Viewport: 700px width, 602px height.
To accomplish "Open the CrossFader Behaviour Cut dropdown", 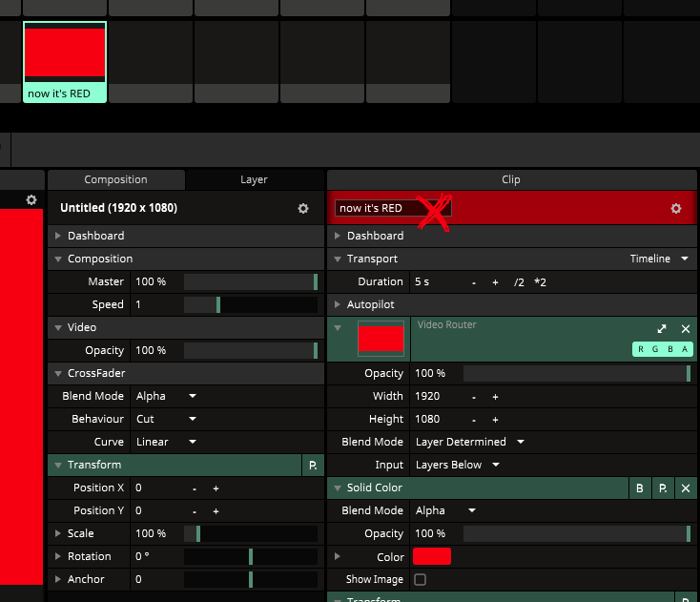I will [166, 419].
